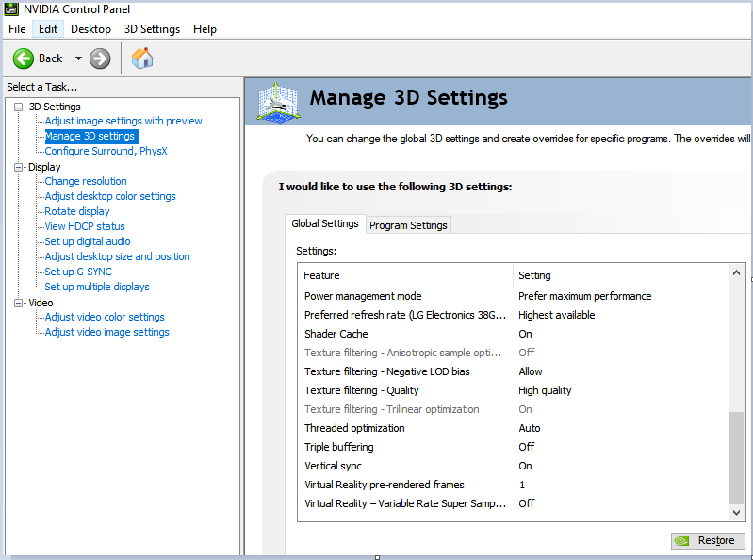Collapse the Display tree node
This screenshot has height=560, width=753.
18,167
